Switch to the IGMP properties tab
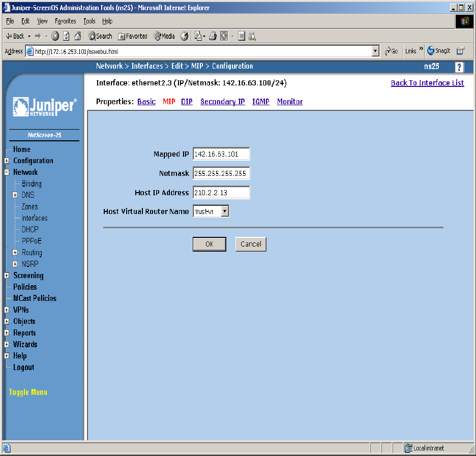 [x=261, y=102]
